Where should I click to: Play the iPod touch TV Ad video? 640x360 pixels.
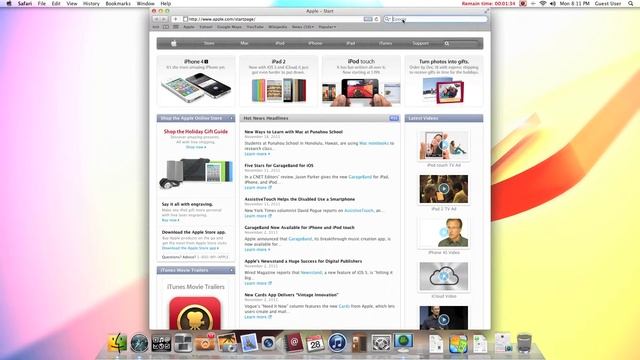point(444,145)
